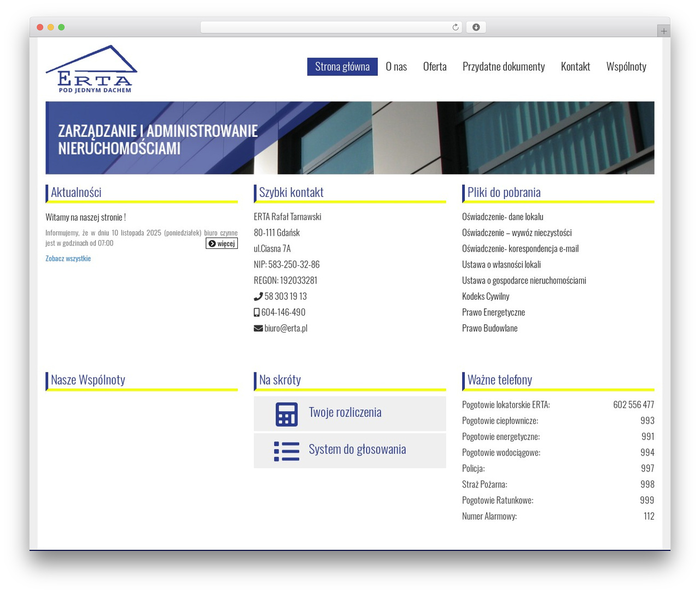Open the Twoje rozliczenia shortcut
This screenshot has width=700, height=593.
(x=350, y=414)
